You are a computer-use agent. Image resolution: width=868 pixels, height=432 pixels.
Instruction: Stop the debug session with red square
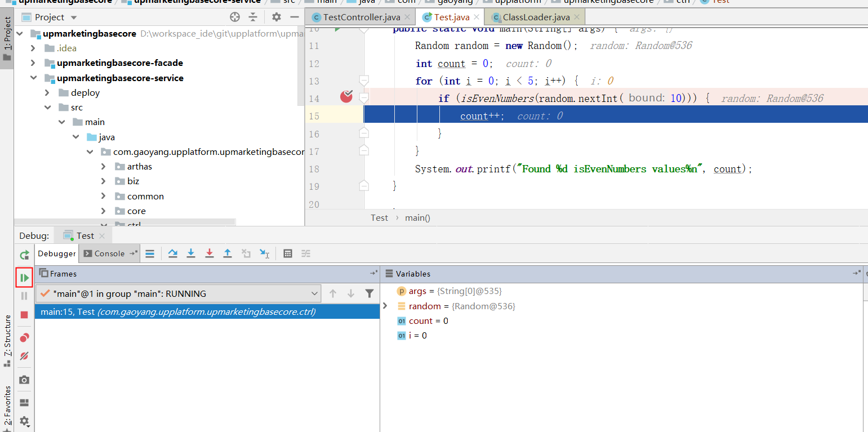click(24, 315)
